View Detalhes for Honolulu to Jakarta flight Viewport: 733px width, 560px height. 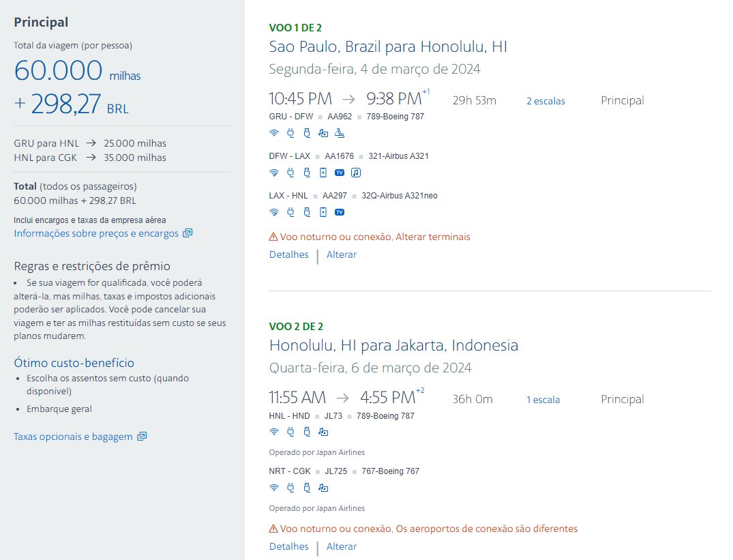tap(289, 546)
